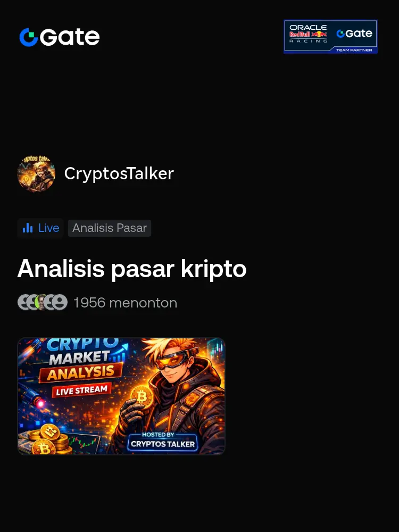Click the Gate logo inside the partner banner
Image resolution: width=399 pixels, height=532 pixels.
pos(354,33)
